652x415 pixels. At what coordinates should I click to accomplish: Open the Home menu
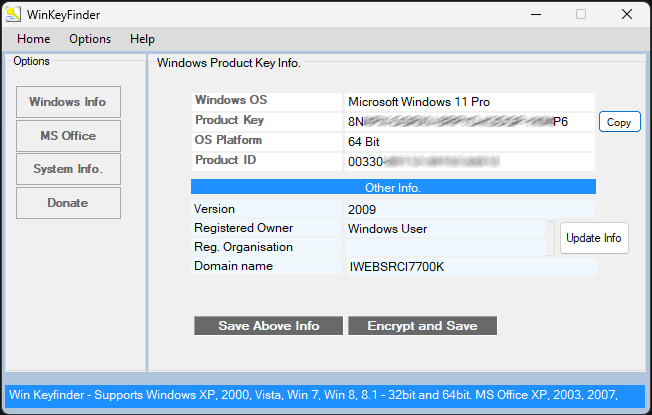pyautogui.click(x=34, y=39)
